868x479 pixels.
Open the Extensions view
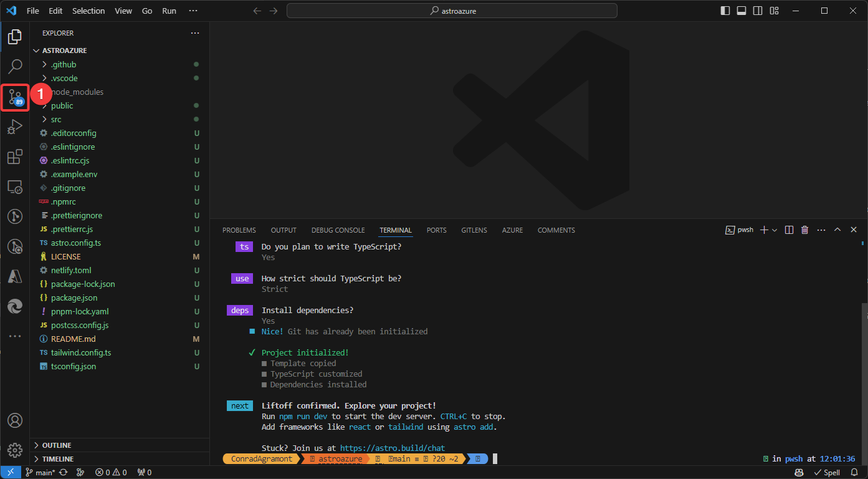pyautogui.click(x=15, y=157)
